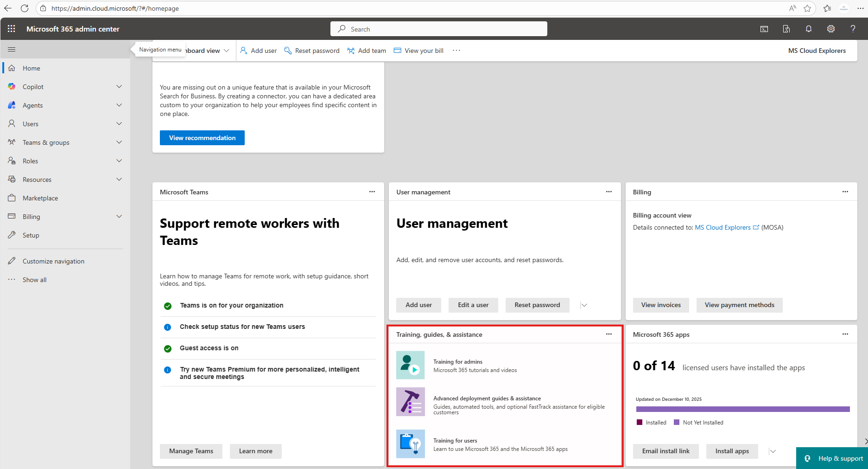The height and width of the screenshot is (469, 868).
Task: Expand the Users section in sidebar
Action: click(x=119, y=123)
